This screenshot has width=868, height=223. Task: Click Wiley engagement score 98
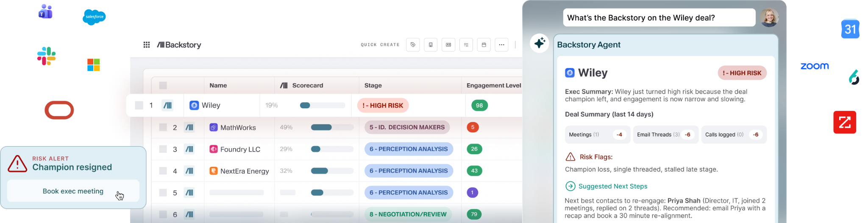pos(479,105)
